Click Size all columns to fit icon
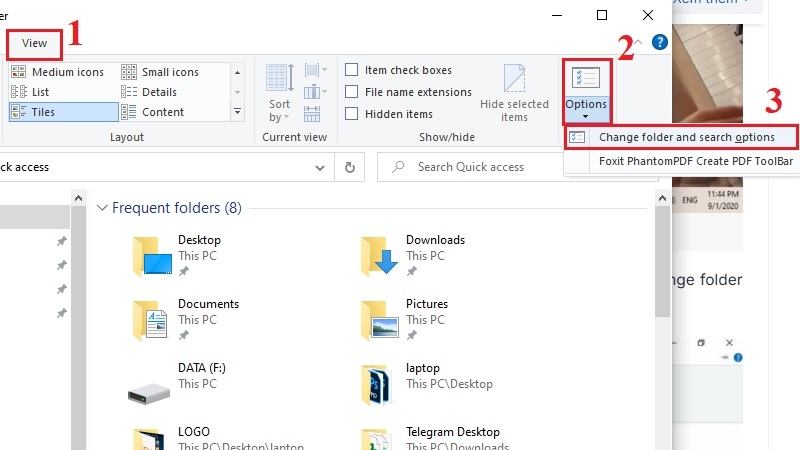This screenshot has height=450, width=800. [312, 114]
